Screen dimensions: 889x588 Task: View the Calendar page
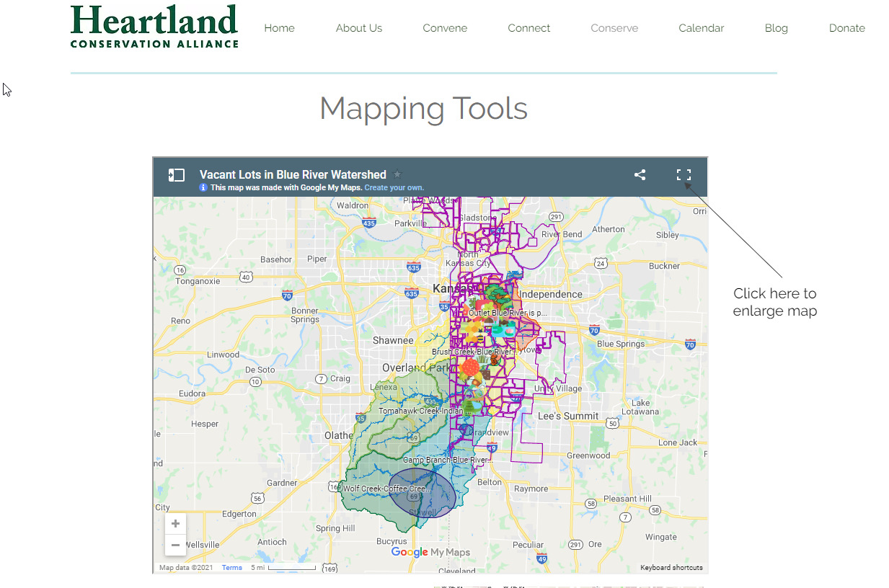701,28
